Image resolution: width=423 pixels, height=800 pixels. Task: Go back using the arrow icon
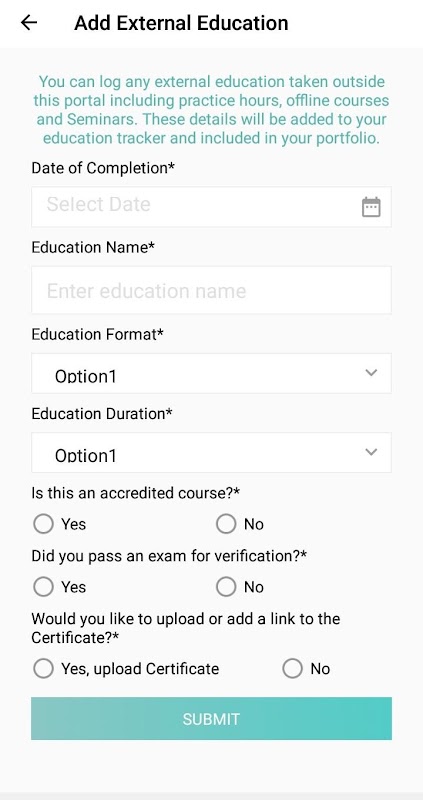click(x=29, y=22)
